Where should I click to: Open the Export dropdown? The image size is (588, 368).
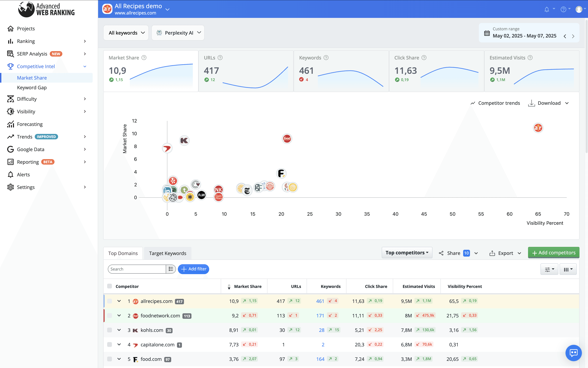coord(505,253)
